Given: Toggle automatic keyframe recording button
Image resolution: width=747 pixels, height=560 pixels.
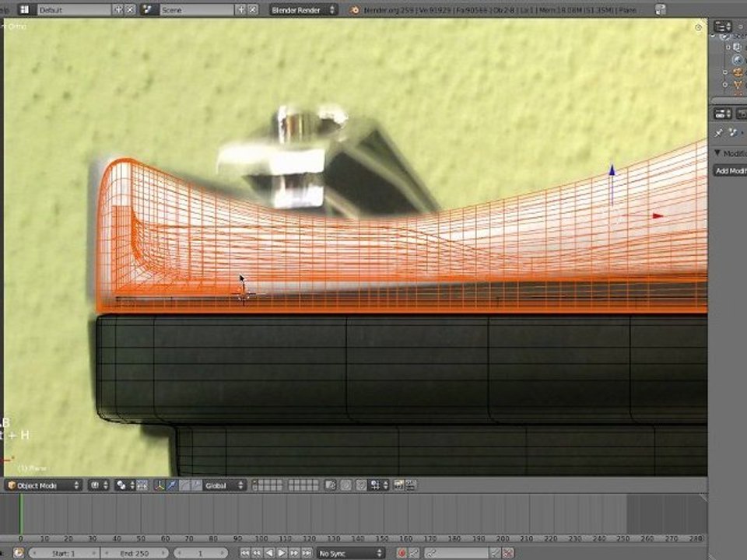Looking at the screenshot, I should click(x=402, y=553).
